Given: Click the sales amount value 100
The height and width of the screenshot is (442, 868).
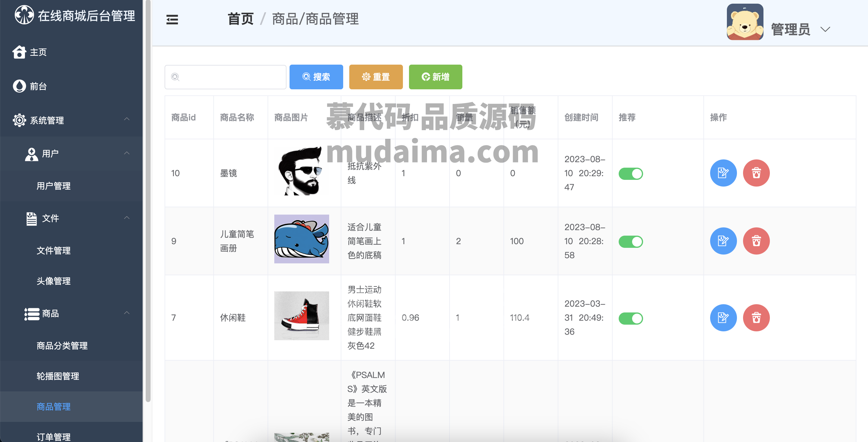Looking at the screenshot, I should (x=517, y=241).
